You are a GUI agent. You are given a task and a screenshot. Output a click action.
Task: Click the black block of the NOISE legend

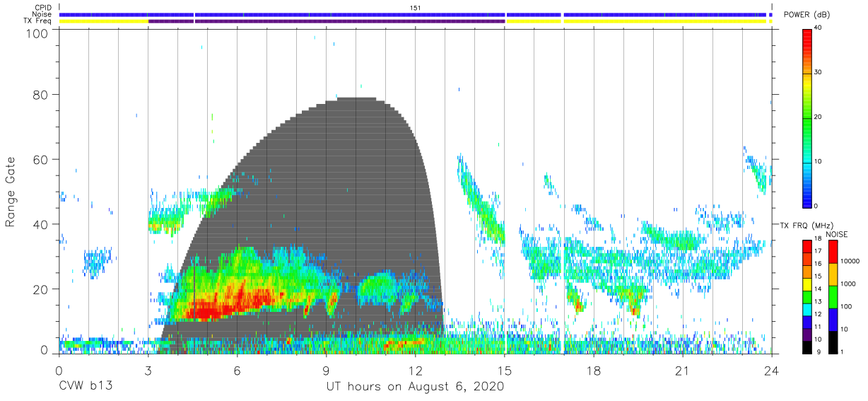(x=832, y=342)
